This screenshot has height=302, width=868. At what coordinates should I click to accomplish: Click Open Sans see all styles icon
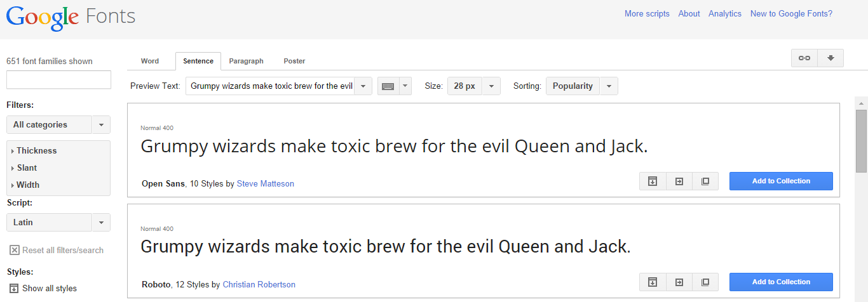click(x=705, y=181)
